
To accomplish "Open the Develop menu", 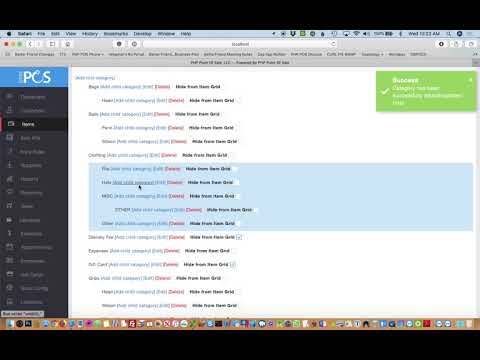I will (x=142, y=34).
